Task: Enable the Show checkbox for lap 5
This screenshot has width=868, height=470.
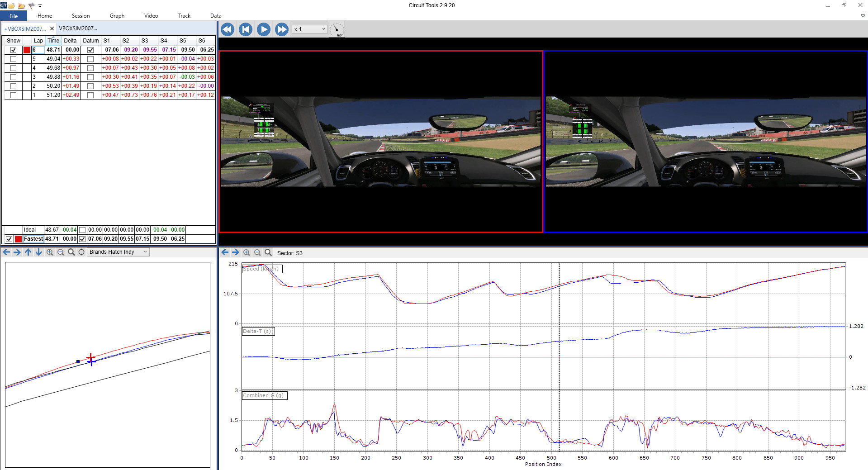Action: coord(13,59)
